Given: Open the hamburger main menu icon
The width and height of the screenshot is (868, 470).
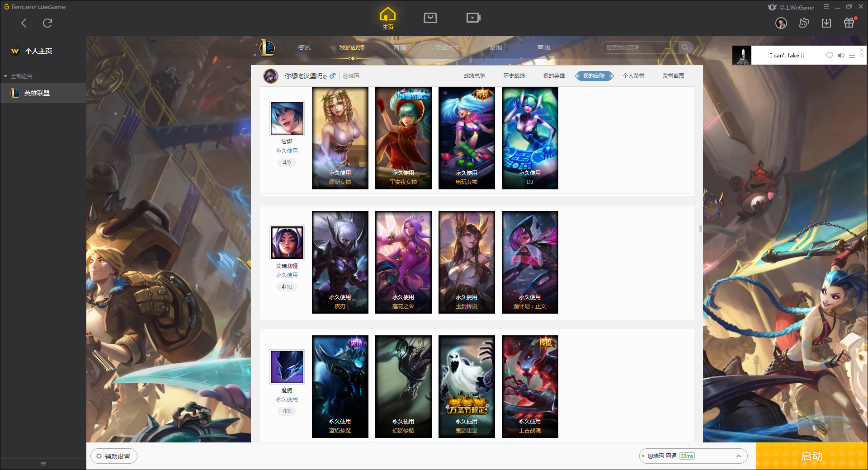Looking at the screenshot, I should [x=826, y=7].
